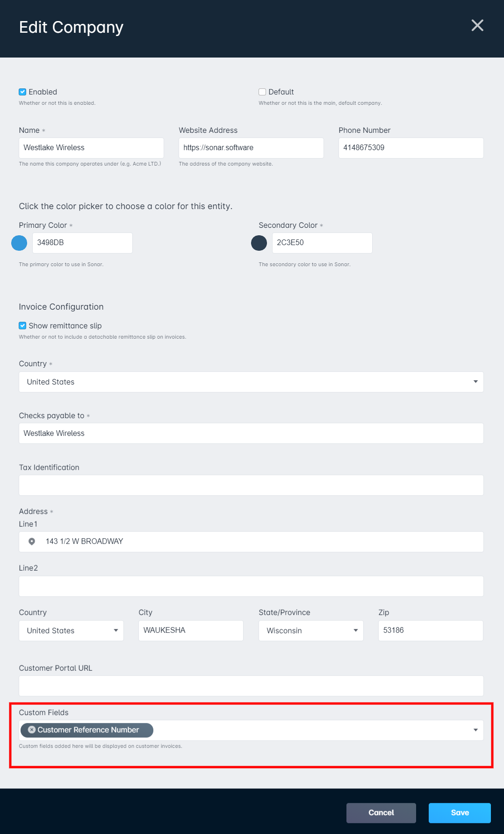This screenshot has width=504, height=834.
Task: Expand the invoice Country dropdown
Action: point(251,382)
